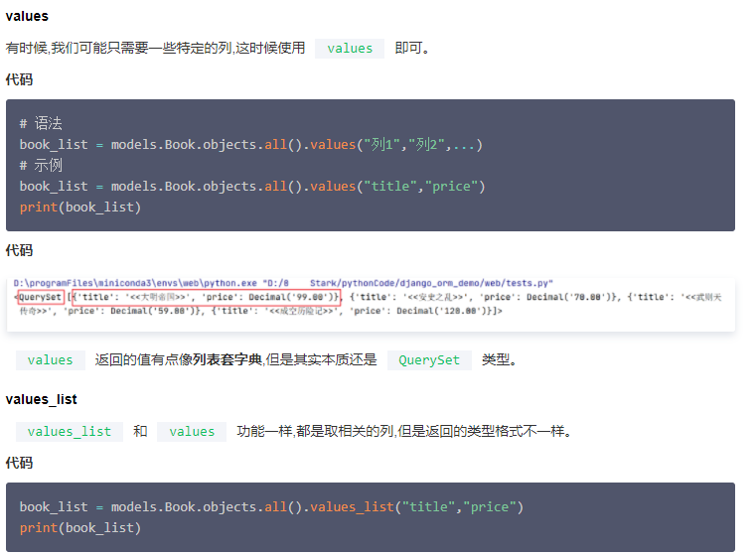Select inline code 'values' before 即可
The width and height of the screenshot is (756, 555).
pos(350,49)
